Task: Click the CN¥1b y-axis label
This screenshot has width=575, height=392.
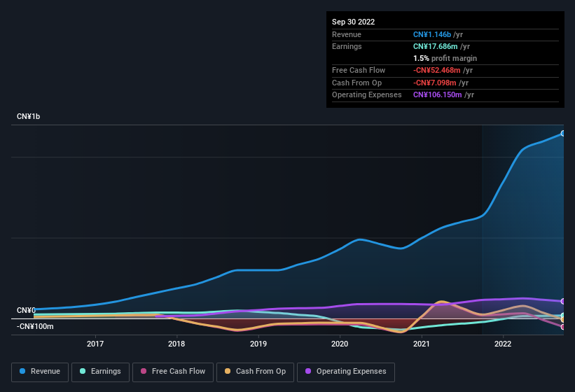Action: (28, 116)
